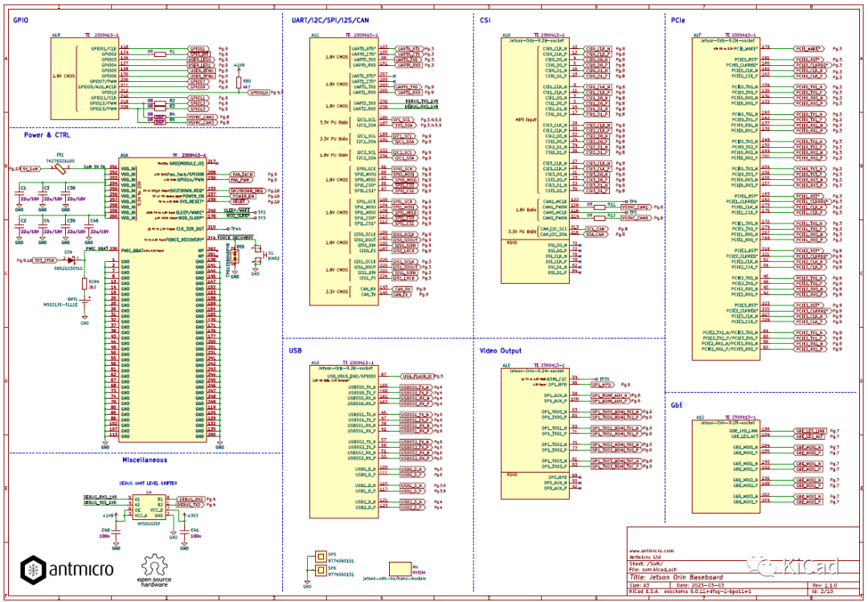Click the Rev: 1.1.0 field
This screenshot has height=602, width=868.
(x=825, y=585)
